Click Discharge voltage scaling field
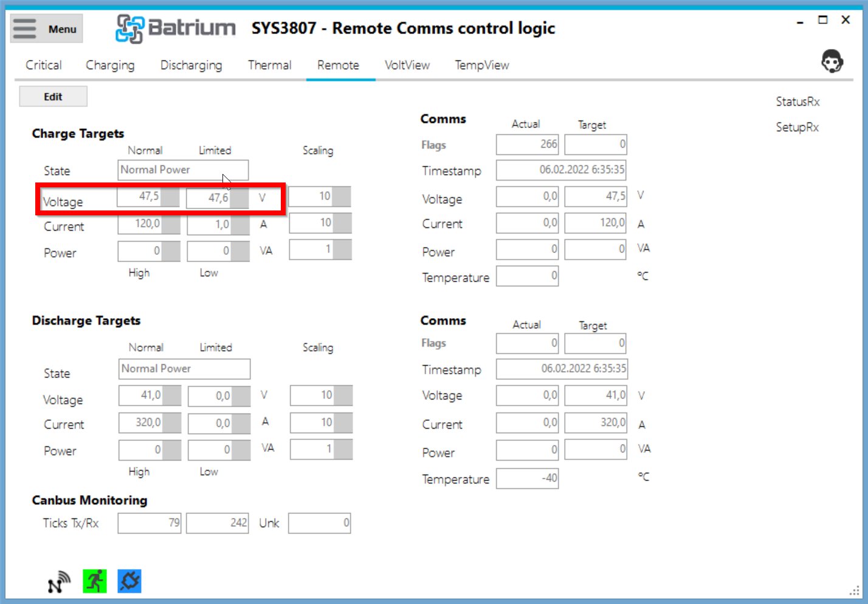Screen dimensions: 868x604 321,395
